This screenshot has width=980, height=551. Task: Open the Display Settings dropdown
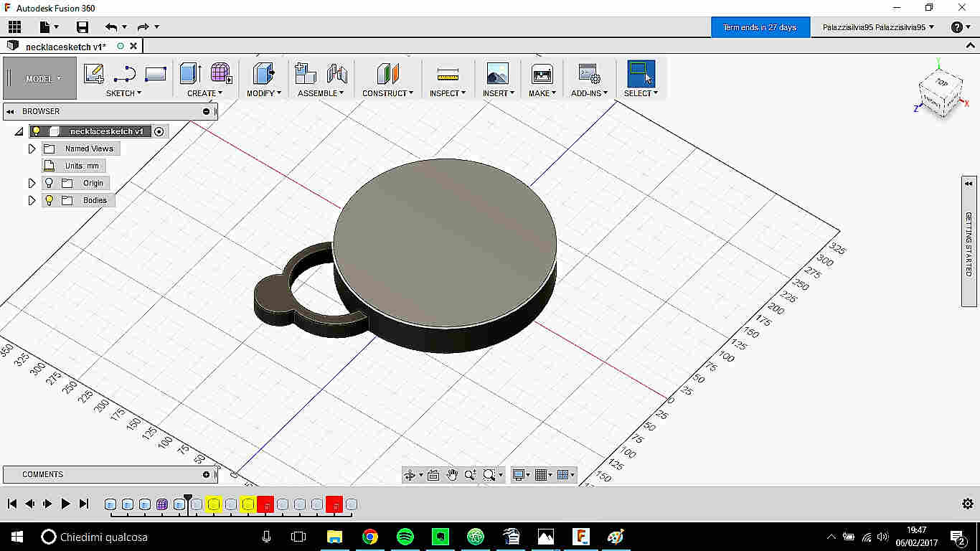[521, 475]
